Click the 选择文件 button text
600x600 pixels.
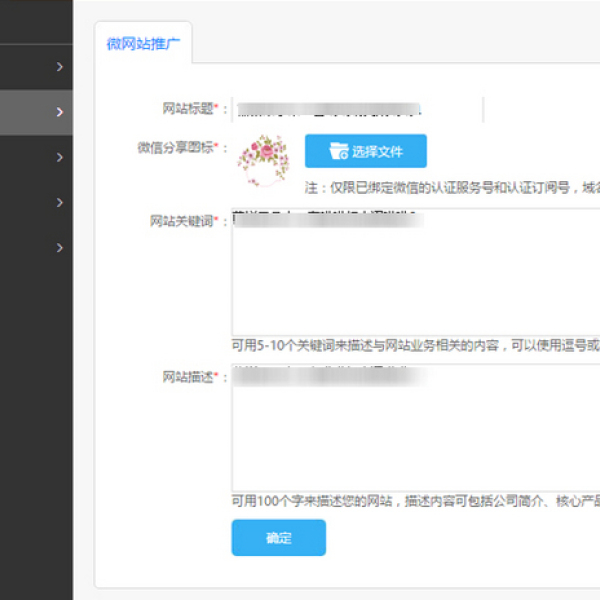point(377,152)
